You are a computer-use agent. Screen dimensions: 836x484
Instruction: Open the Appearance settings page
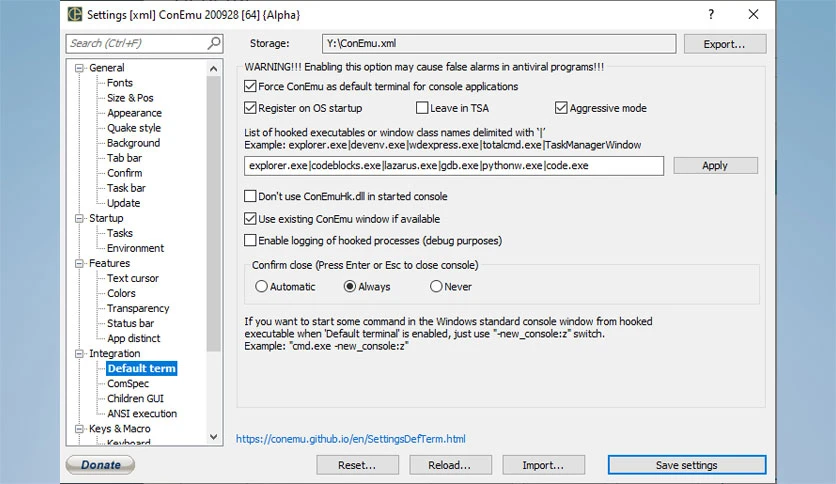134,113
